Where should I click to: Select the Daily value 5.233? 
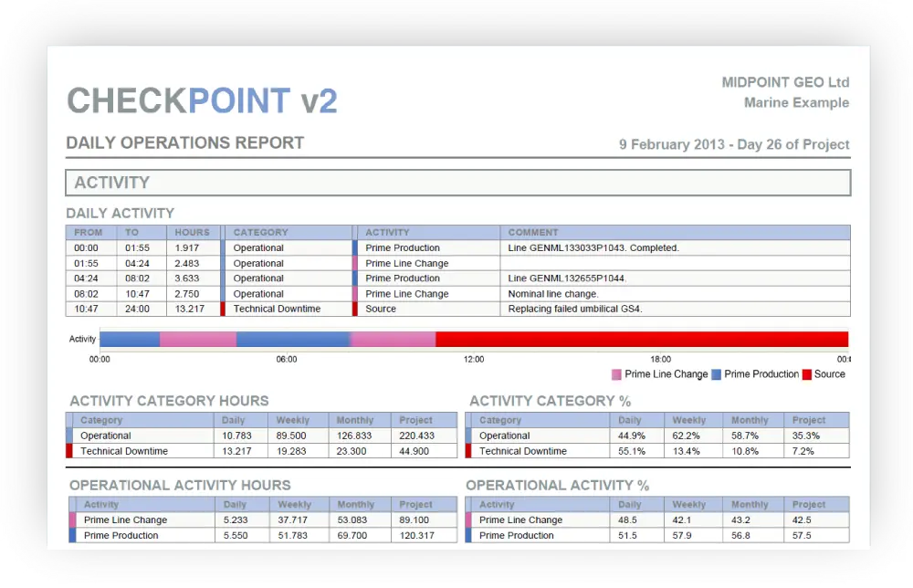tap(236, 520)
